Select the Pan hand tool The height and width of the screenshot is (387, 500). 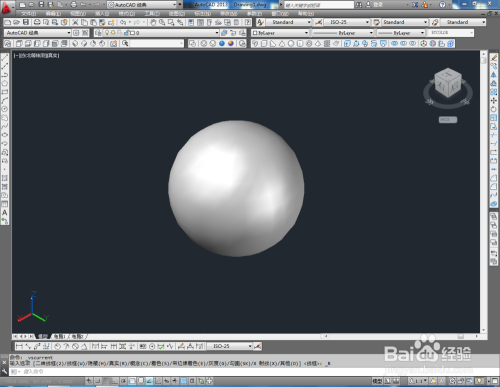pyautogui.click(x=153, y=22)
